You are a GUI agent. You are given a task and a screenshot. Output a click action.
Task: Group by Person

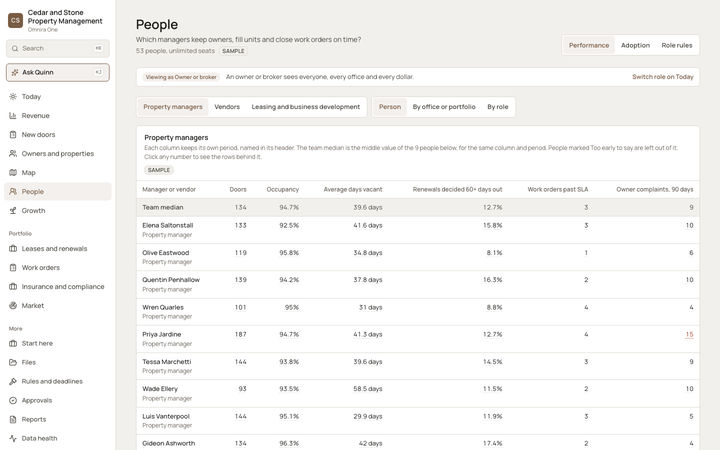(x=390, y=107)
